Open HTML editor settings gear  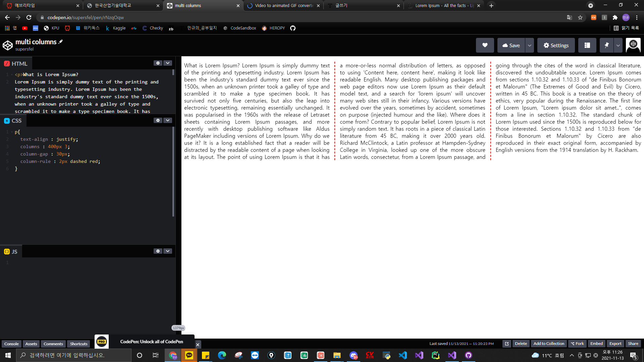tap(158, 63)
